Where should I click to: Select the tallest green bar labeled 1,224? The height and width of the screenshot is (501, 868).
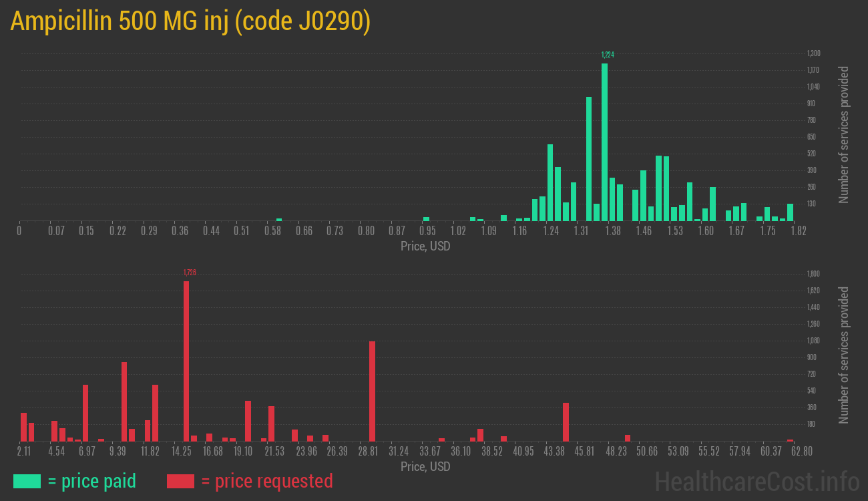click(604, 142)
